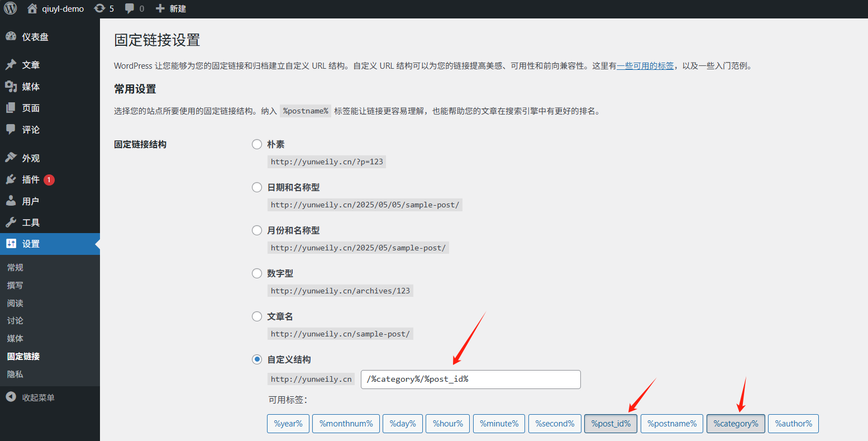Viewport: 868px width, 441px height.
Task: Click the http://yunweily.cn/2025/05/sample-post/ example
Action: (358, 248)
